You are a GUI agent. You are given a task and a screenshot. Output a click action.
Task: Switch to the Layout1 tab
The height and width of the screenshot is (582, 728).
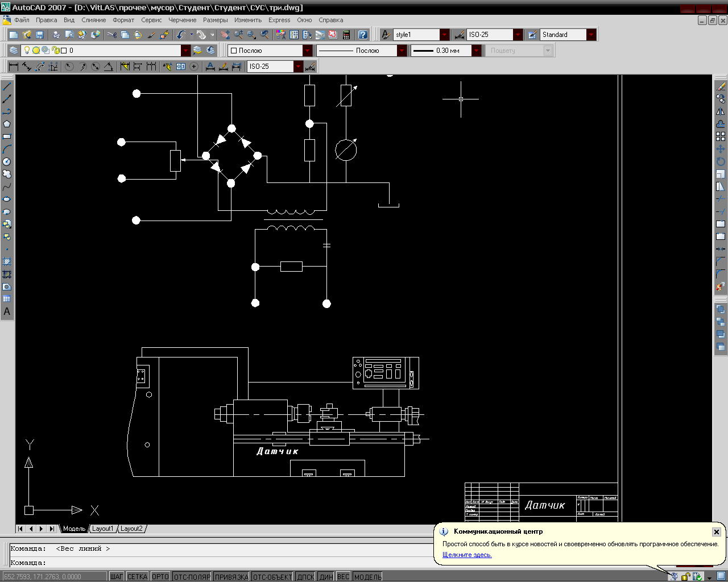(x=103, y=529)
